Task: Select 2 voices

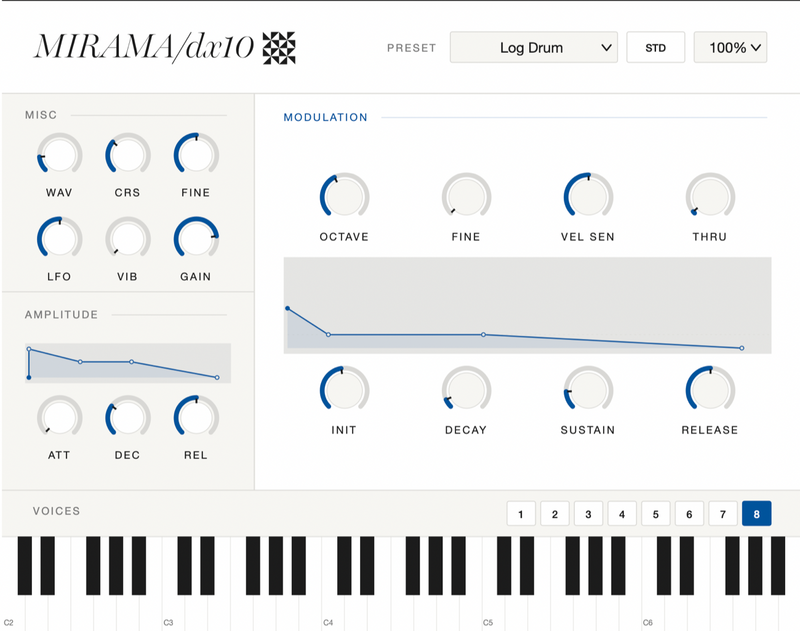Action: (x=555, y=514)
